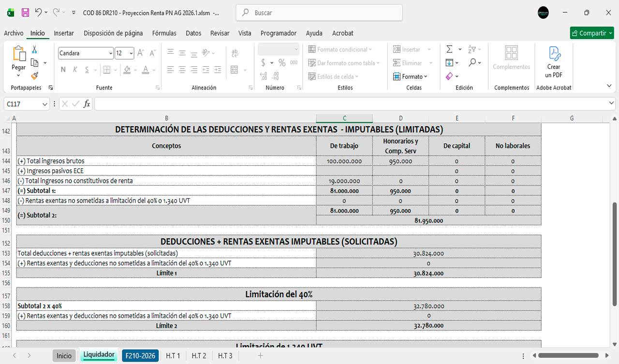Open the H.T 1 sheet tab

click(x=173, y=356)
